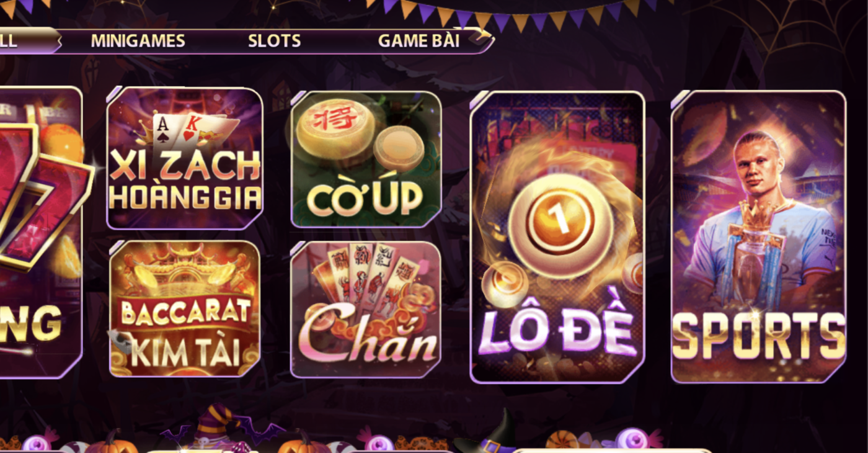Viewport: 868px width, 453px height.
Task: Switch to the MINIGAMES tab
Action: [138, 41]
